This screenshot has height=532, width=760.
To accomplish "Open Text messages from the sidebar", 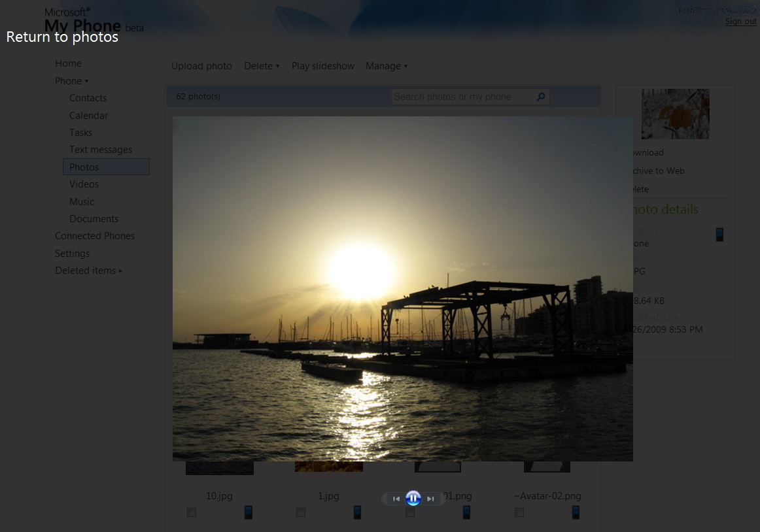I will coord(101,150).
